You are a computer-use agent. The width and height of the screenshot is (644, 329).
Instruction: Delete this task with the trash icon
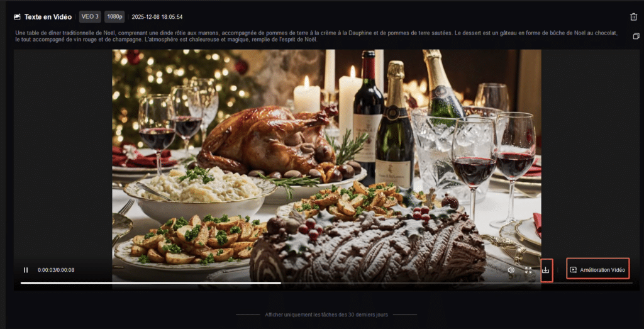tap(633, 17)
